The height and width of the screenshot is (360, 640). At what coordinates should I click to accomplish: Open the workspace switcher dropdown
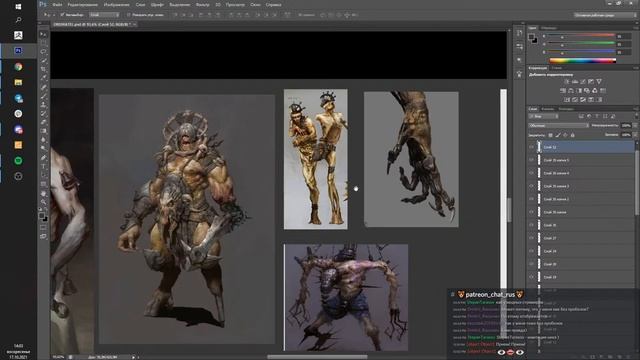tap(604, 15)
